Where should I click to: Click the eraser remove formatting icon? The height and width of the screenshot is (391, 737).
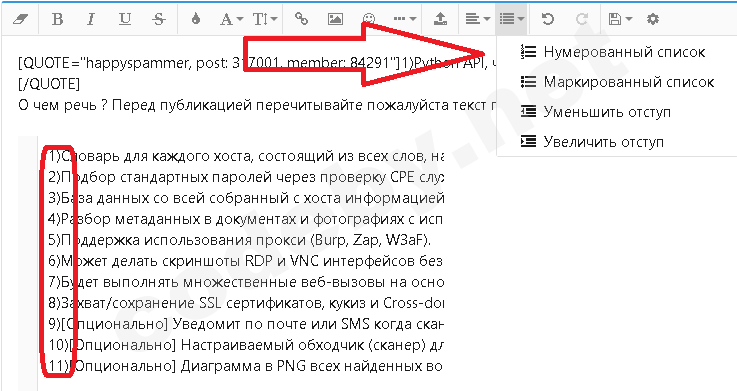(x=20, y=19)
